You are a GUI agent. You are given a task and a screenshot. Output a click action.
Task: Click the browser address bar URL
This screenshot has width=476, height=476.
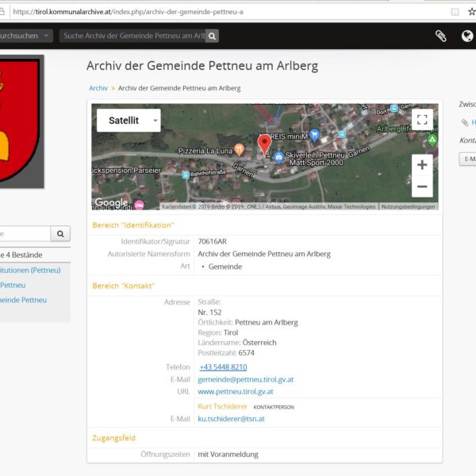pyautogui.click(x=127, y=12)
